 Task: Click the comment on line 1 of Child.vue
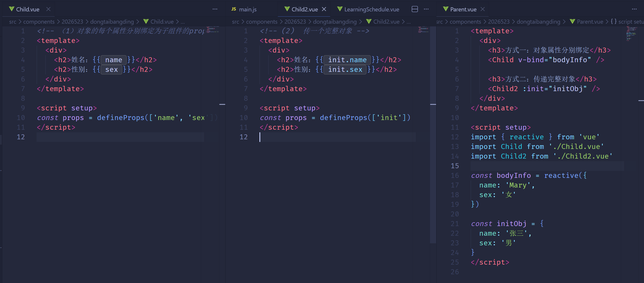pos(120,31)
